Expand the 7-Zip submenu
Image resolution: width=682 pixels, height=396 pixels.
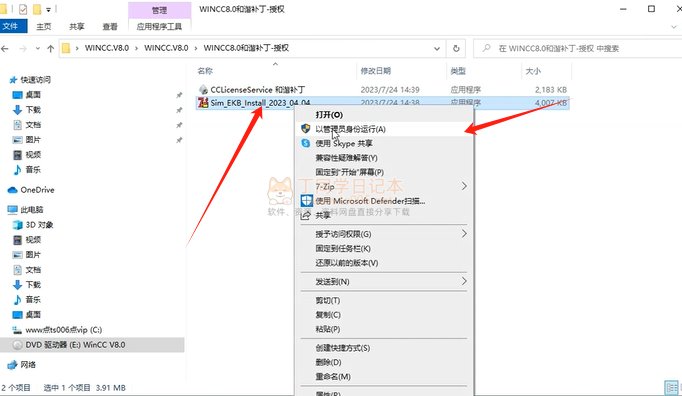(464, 186)
